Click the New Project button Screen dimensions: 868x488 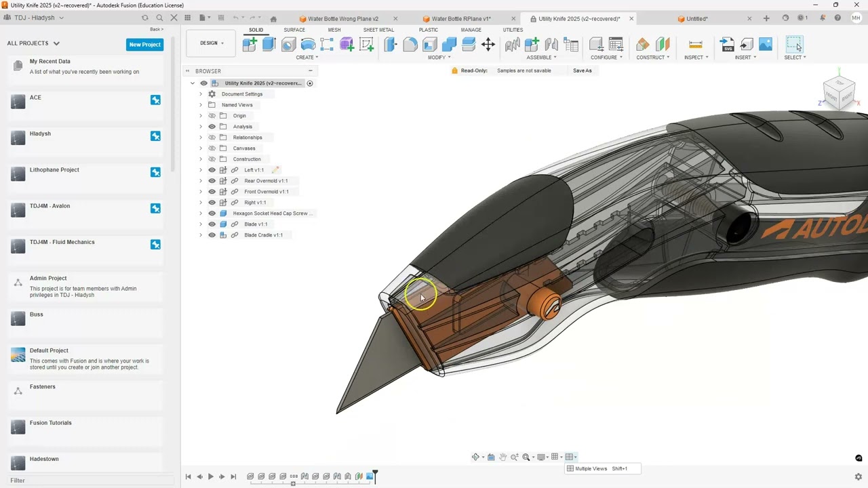click(144, 45)
